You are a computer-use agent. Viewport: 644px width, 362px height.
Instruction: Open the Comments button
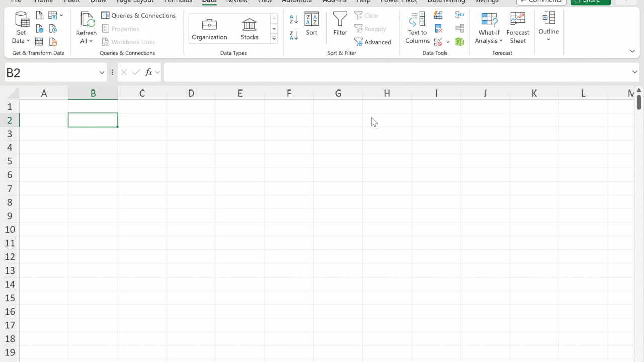pos(541,2)
